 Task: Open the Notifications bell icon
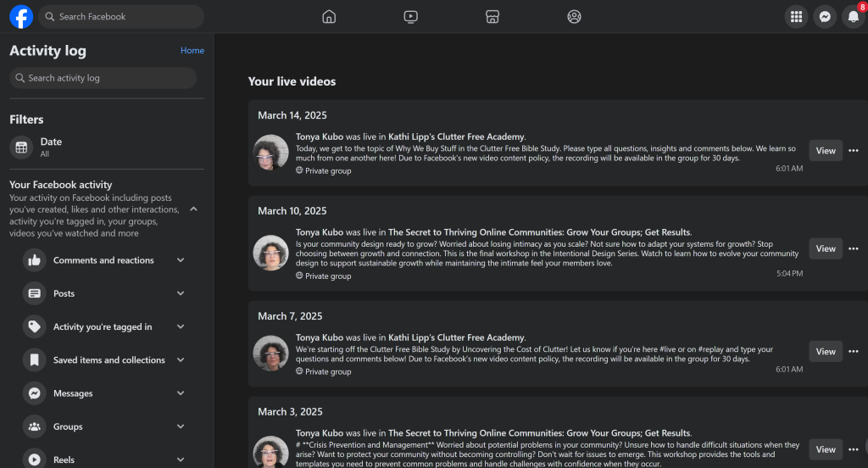(854, 17)
